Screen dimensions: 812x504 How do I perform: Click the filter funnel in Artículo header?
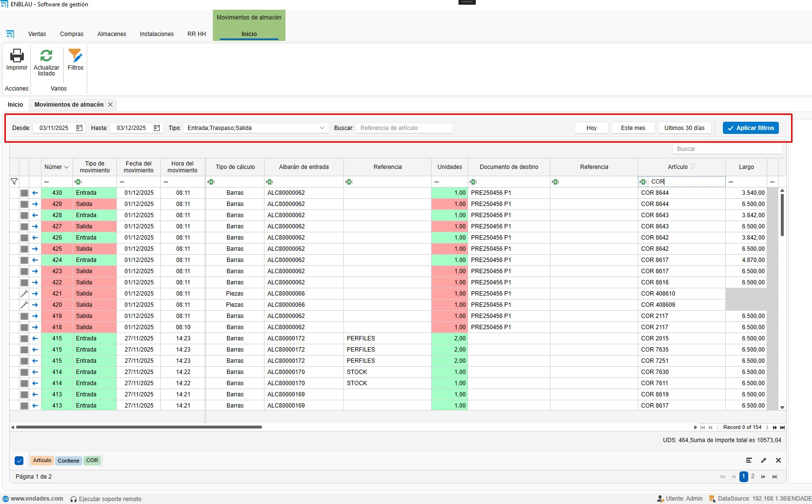[x=693, y=167]
